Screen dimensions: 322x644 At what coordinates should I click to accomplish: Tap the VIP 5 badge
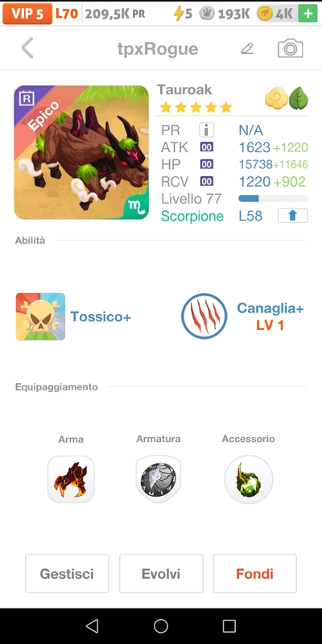coord(27,14)
